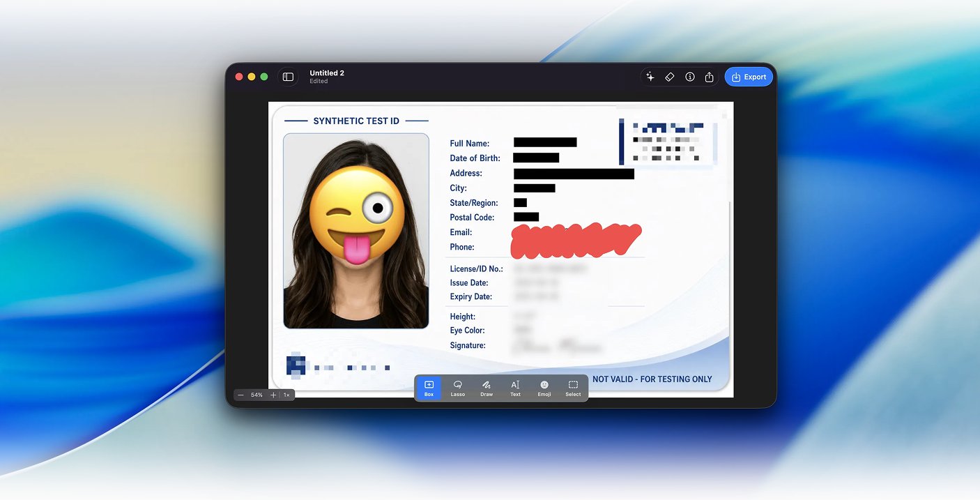Click the SYNTHETIC TEST ID heading
The width and height of the screenshot is (980, 500).
click(356, 121)
